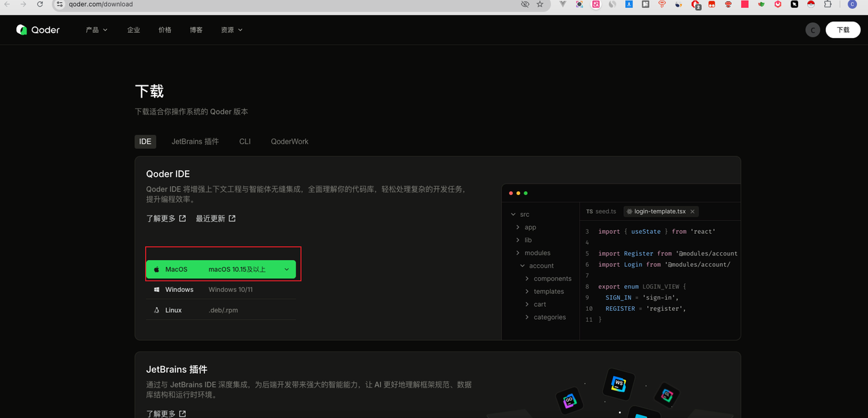The width and height of the screenshot is (868, 418).
Task: Open the QoderWork tab
Action: pyautogui.click(x=290, y=142)
